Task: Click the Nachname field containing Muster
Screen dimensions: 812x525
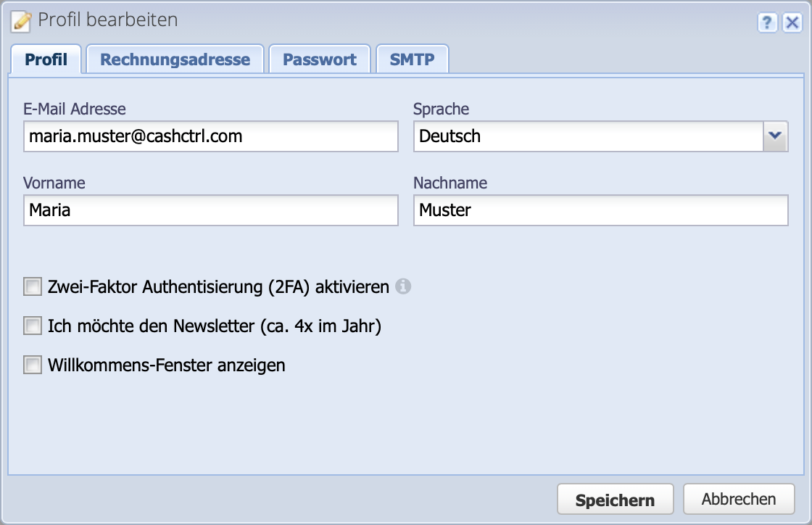Action: tap(602, 210)
